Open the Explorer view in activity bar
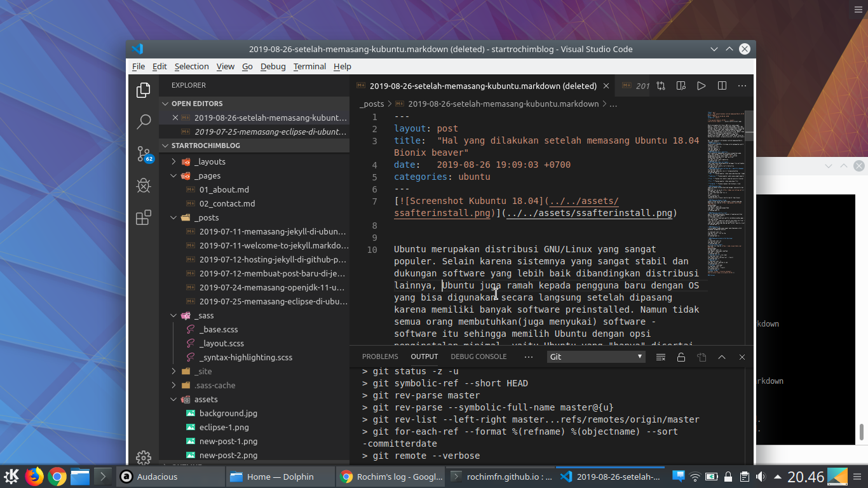 [144, 90]
